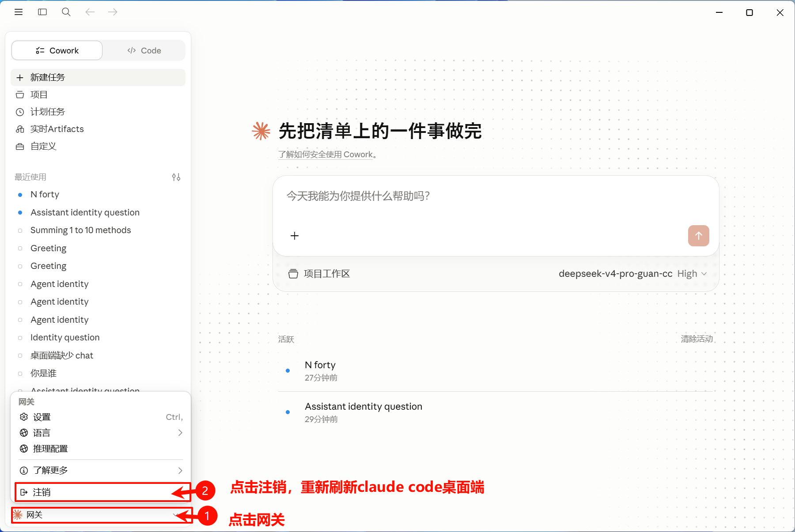
Task: Click the settings gear icon
Action: click(24, 417)
